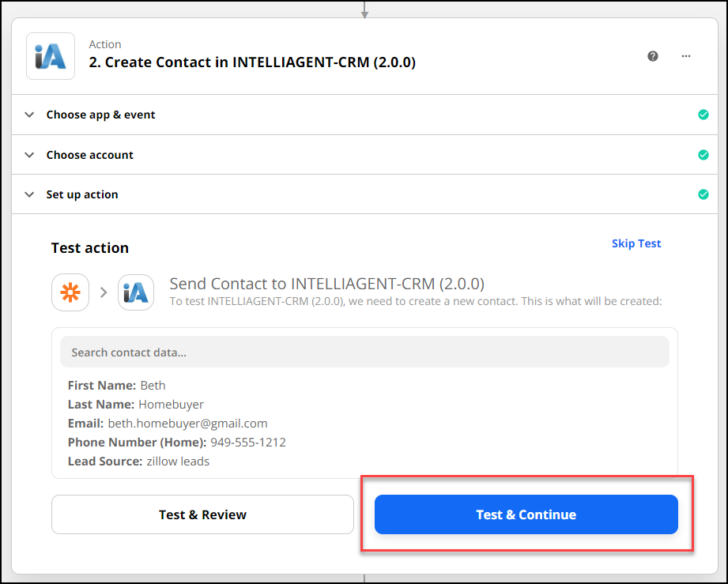The height and width of the screenshot is (584, 728).
Task: Click the Action label above the title
Action: coord(105,44)
